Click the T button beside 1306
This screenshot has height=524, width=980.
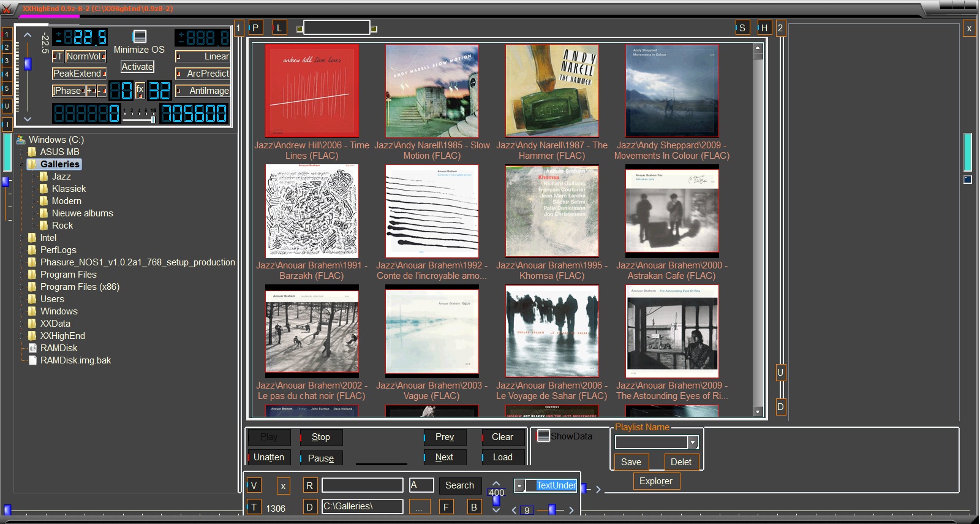click(x=254, y=507)
